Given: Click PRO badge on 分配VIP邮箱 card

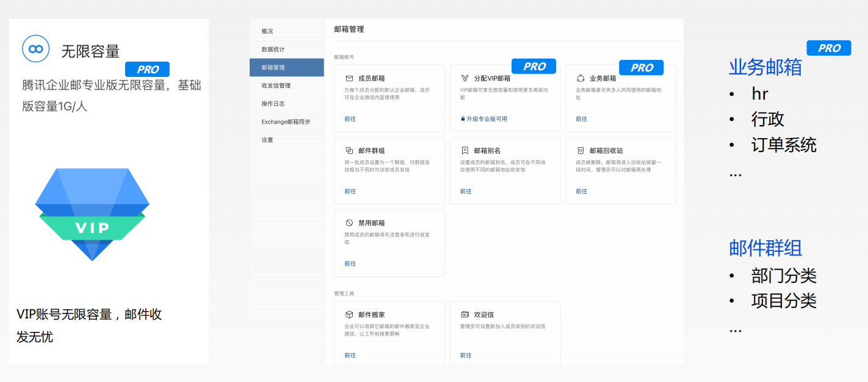Looking at the screenshot, I should point(533,67).
